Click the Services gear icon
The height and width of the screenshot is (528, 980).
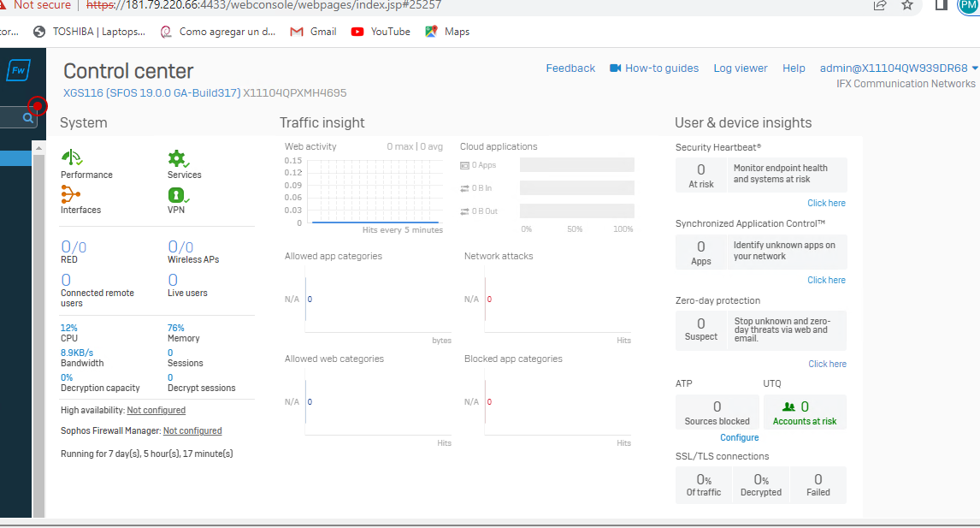point(178,158)
